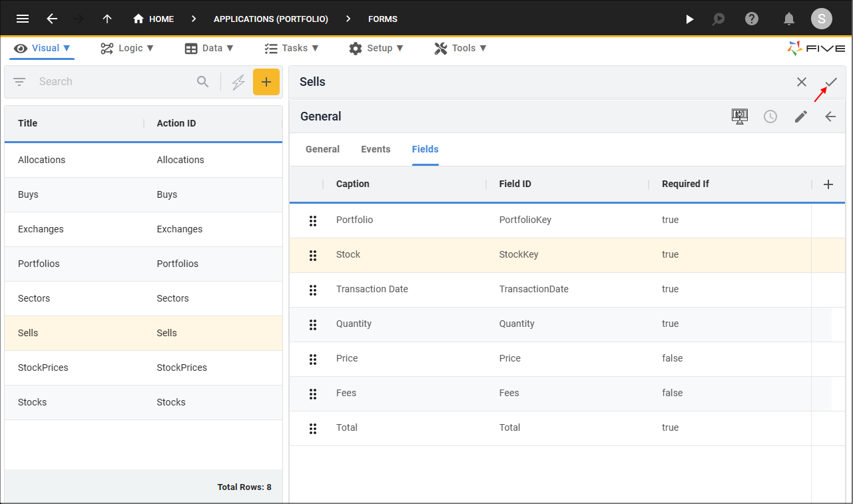853x504 pixels.
Task: Click the Five logo
Action: point(816,48)
